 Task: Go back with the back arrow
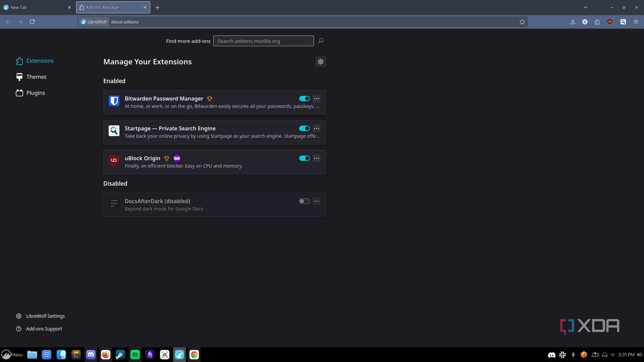8,22
